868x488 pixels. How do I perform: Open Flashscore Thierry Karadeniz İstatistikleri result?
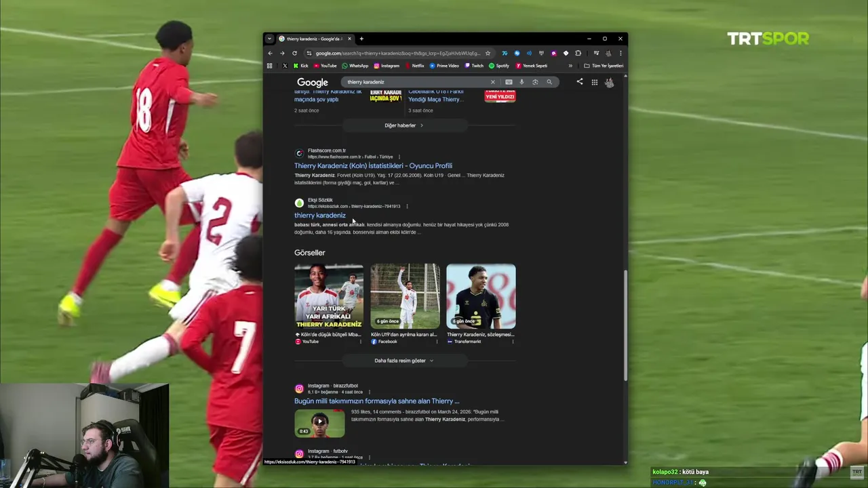[373, 165]
